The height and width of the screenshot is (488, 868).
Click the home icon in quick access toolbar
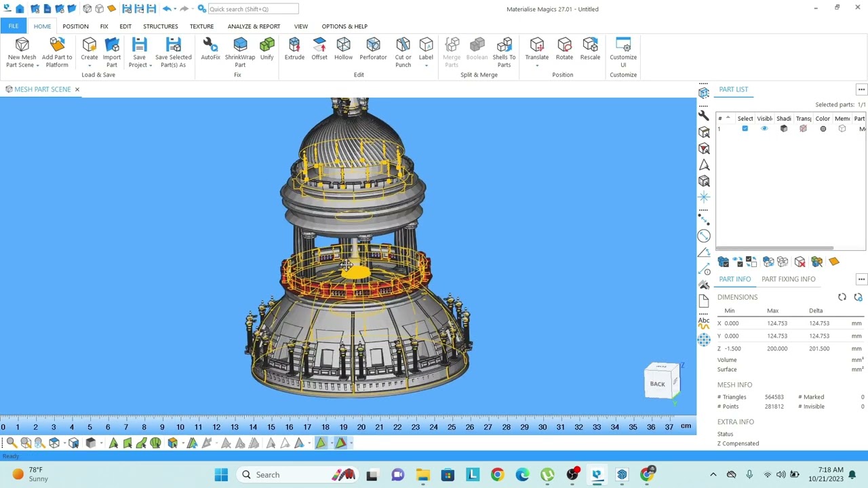(x=20, y=9)
